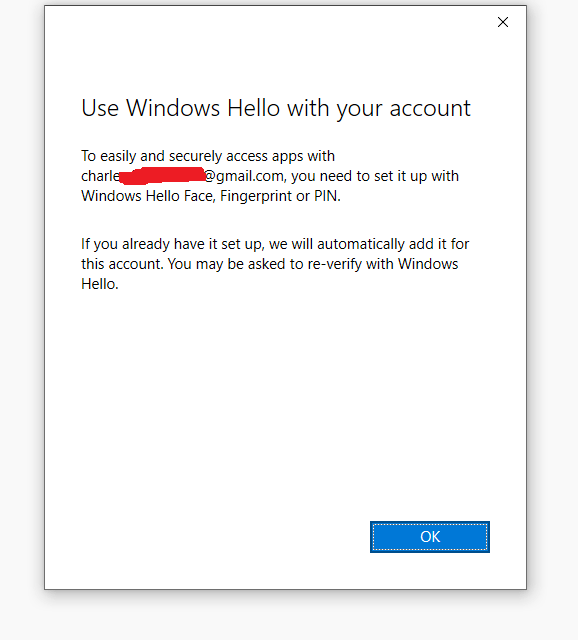Click the word 'account' in the heading
The width and height of the screenshot is (578, 640).
430,109
